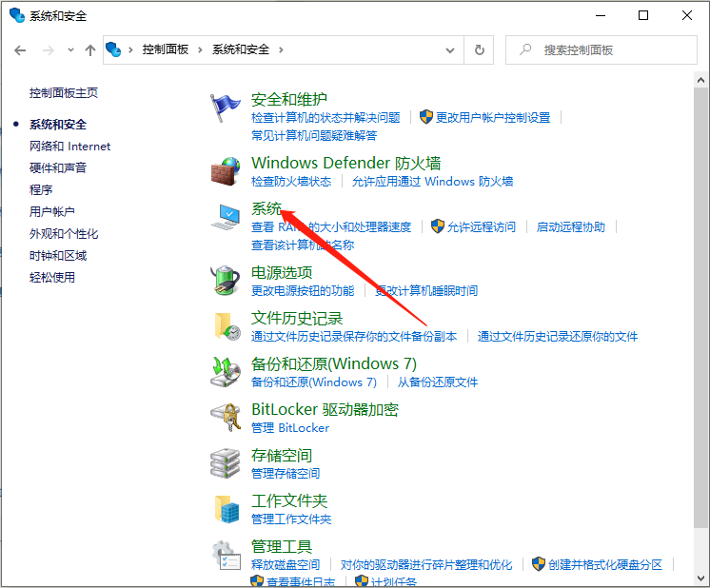This screenshot has height=588, width=710.
Task: Click 控制面板 in the address breadcrumb
Action: [x=166, y=49]
